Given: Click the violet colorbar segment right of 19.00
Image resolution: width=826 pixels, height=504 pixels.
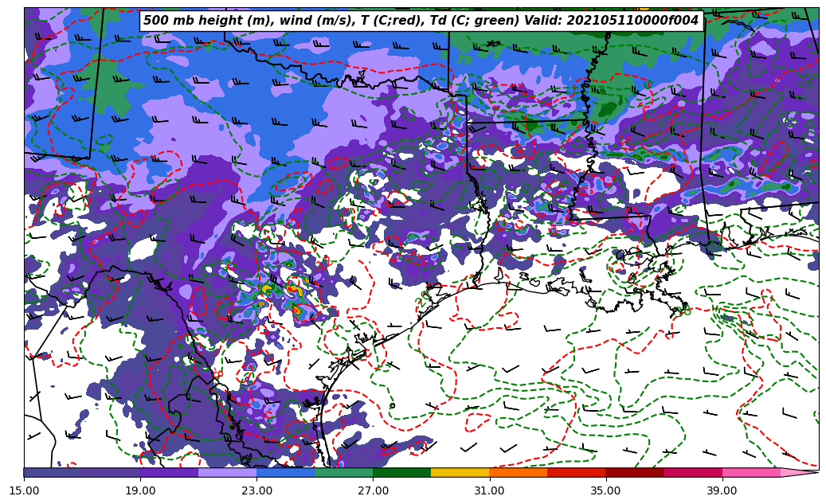Looking at the screenshot, I should point(169,472).
